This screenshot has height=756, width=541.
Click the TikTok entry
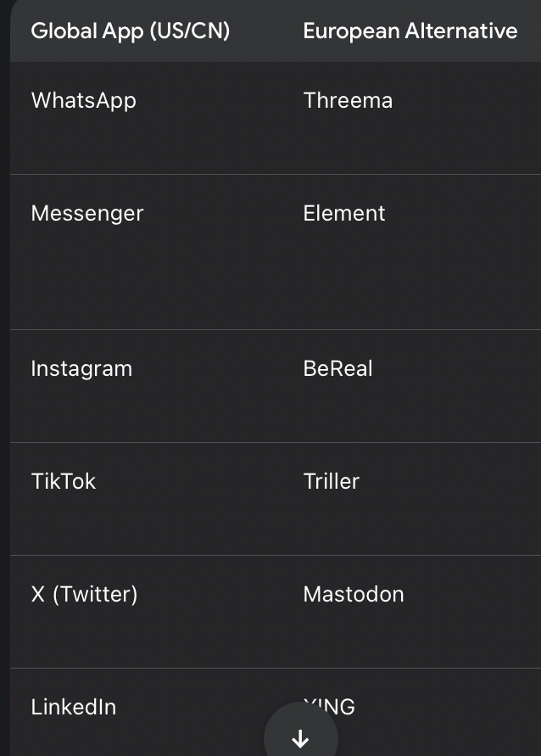pyautogui.click(x=64, y=481)
